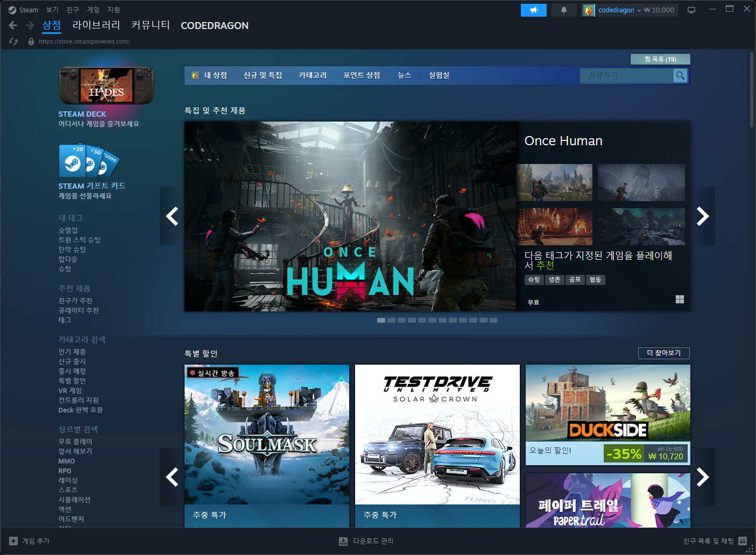Go forward with the right arrow

tap(30, 25)
